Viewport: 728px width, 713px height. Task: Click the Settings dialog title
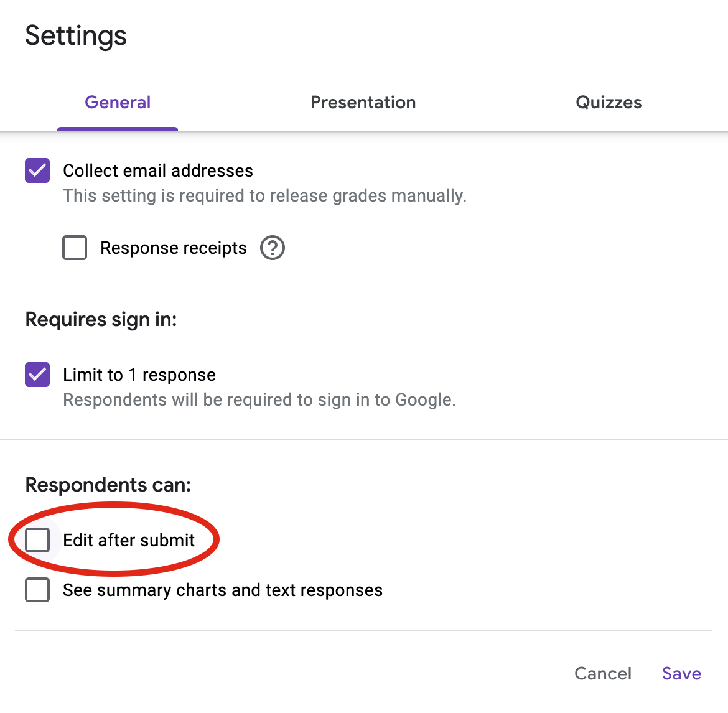click(76, 35)
